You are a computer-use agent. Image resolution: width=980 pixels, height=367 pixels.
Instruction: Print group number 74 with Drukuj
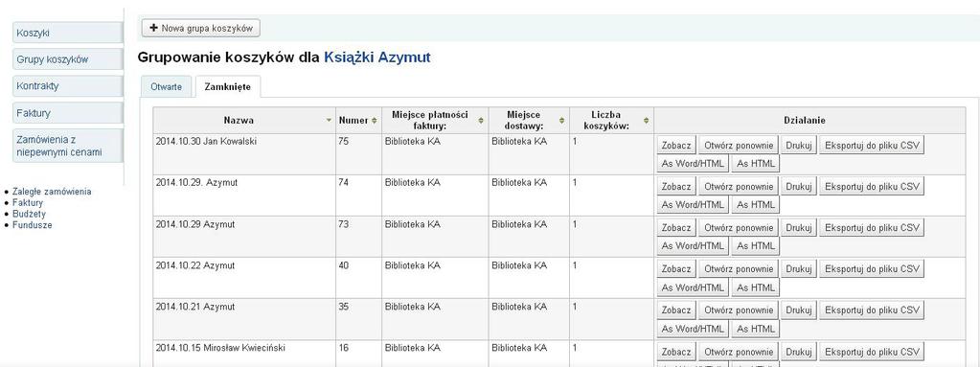tap(799, 186)
